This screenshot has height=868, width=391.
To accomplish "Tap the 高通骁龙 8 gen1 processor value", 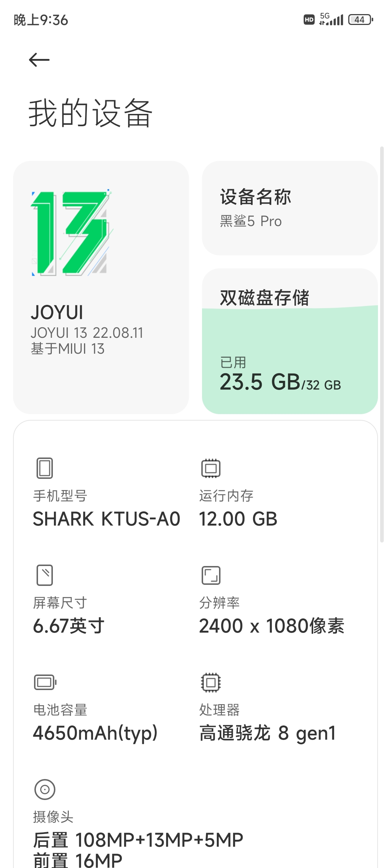I will 268,733.
